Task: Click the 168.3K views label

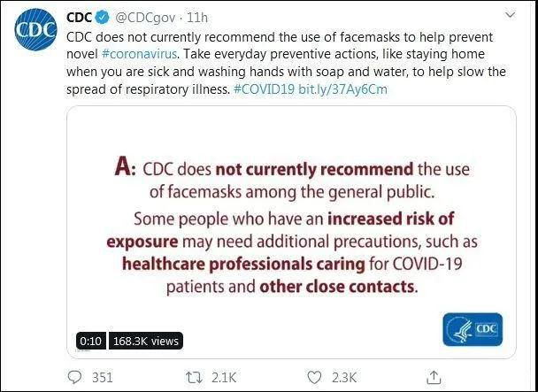Action: 146,340
